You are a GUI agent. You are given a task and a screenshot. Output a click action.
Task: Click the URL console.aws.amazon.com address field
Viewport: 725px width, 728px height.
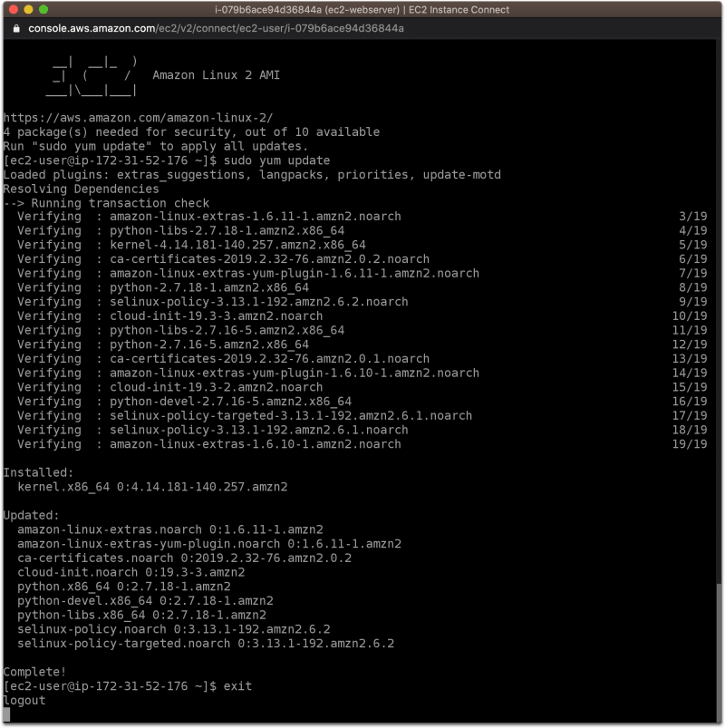click(x=216, y=28)
